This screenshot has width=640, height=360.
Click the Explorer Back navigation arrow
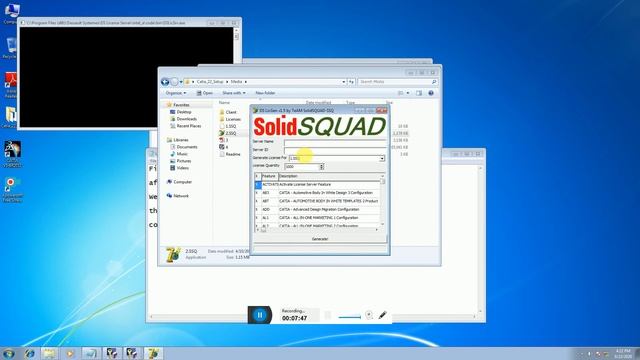(165, 82)
